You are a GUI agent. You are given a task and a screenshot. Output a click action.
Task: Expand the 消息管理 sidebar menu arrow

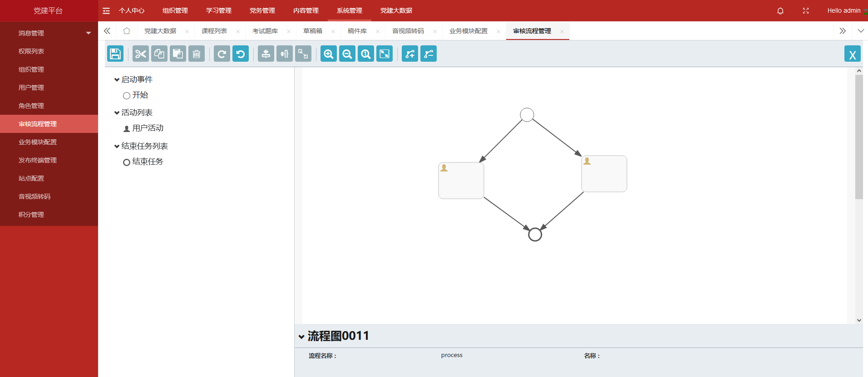(89, 33)
